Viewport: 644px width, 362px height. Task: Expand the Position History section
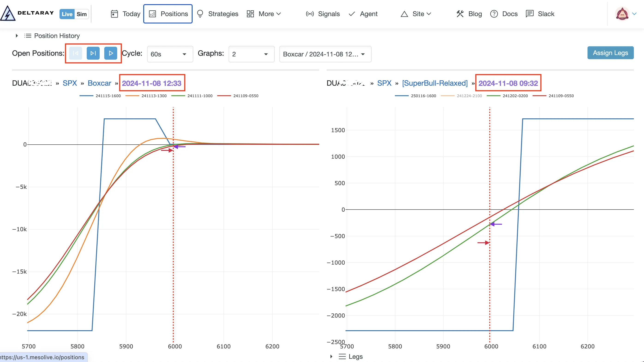pyautogui.click(x=17, y=36)
